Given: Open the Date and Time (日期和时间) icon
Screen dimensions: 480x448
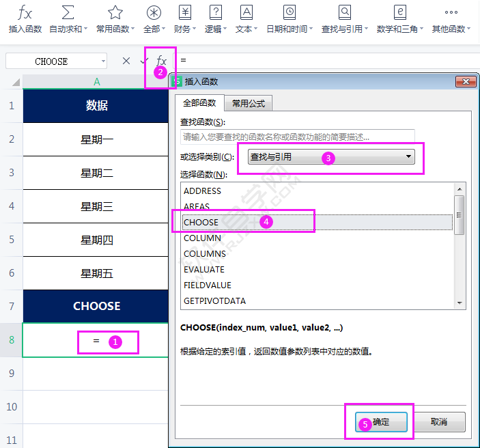Looking at the screenshot, I should pyautogui.click(x=290, y=12).
